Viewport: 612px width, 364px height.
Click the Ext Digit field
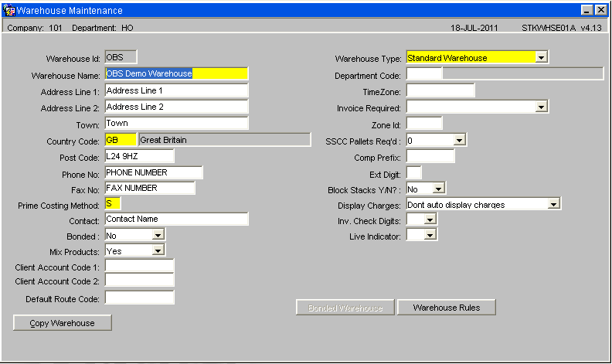[413, 172]
